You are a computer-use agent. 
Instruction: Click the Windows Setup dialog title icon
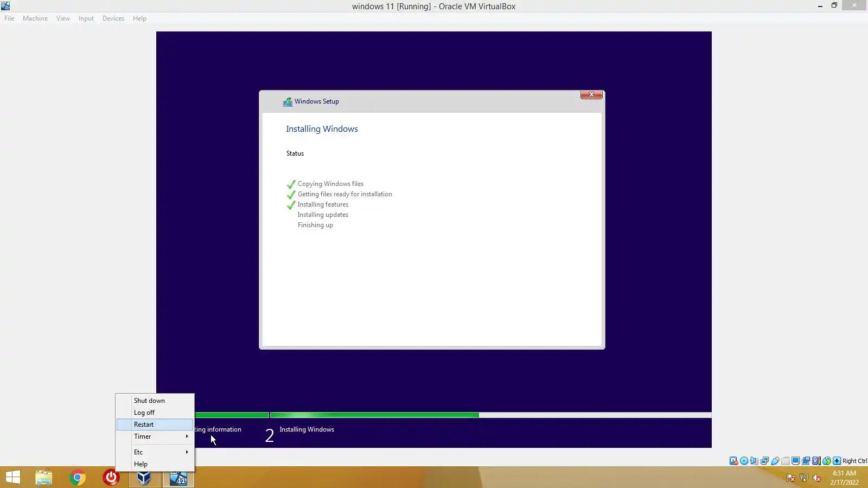(288, 102)
